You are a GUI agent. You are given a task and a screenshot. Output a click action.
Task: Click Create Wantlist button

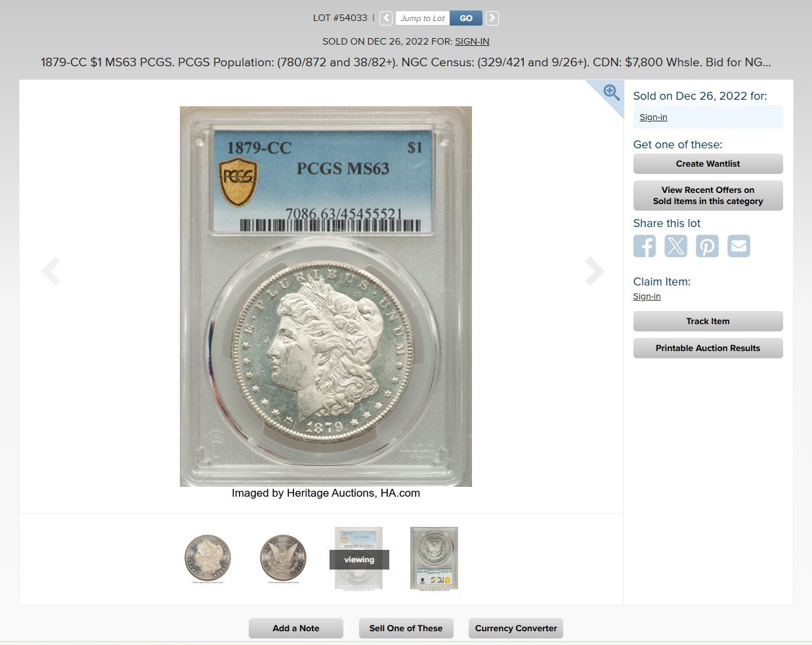pos(708,163)
